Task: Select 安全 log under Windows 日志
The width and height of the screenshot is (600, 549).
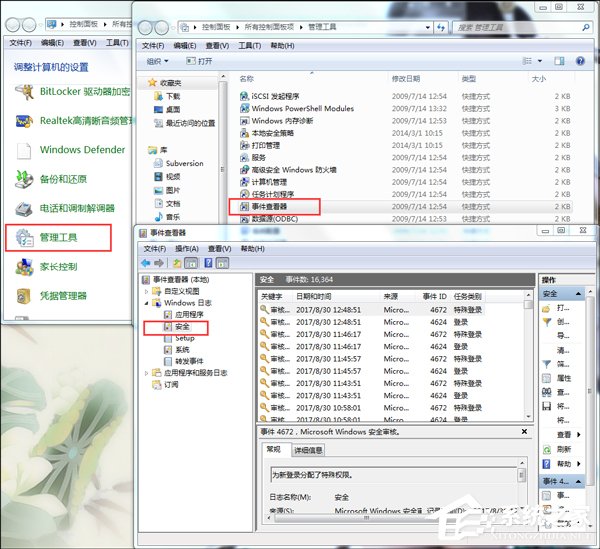Action: [x=177, y=326]
